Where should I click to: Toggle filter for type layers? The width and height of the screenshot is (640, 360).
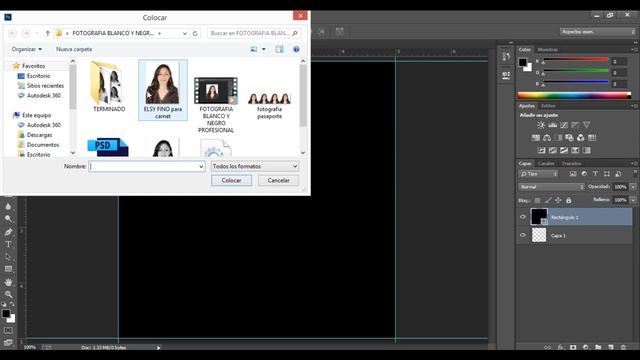coord(596,174)
